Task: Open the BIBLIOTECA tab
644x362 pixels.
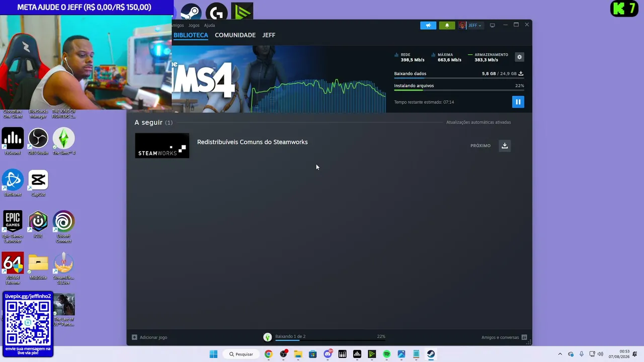Action: [x=191, y=35]
